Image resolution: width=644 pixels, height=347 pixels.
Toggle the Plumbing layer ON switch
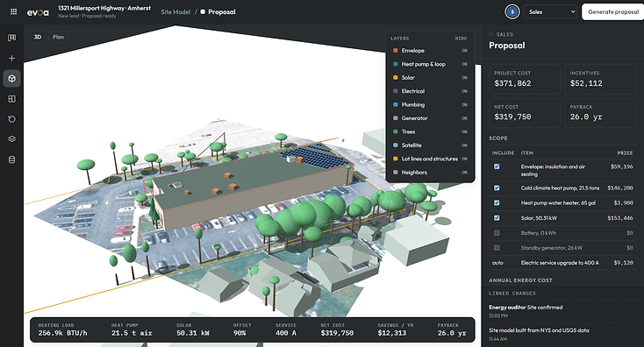pos(464,104)
